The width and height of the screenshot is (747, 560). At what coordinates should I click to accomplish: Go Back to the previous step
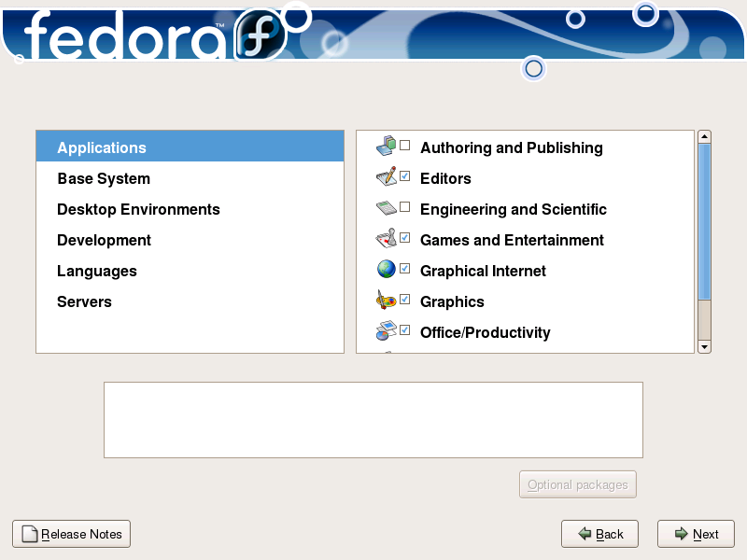point(599,534)
